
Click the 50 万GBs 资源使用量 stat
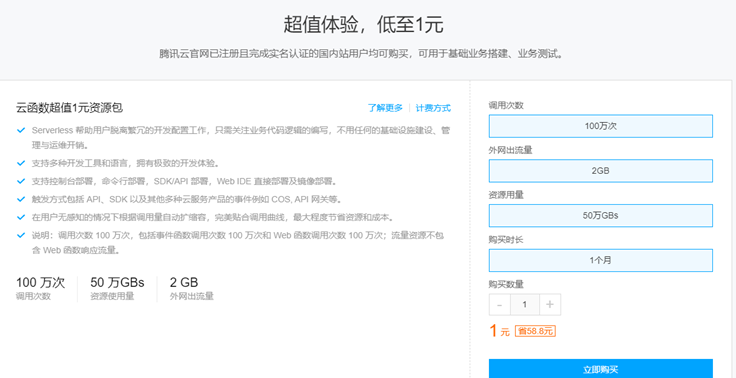(117, 288)
